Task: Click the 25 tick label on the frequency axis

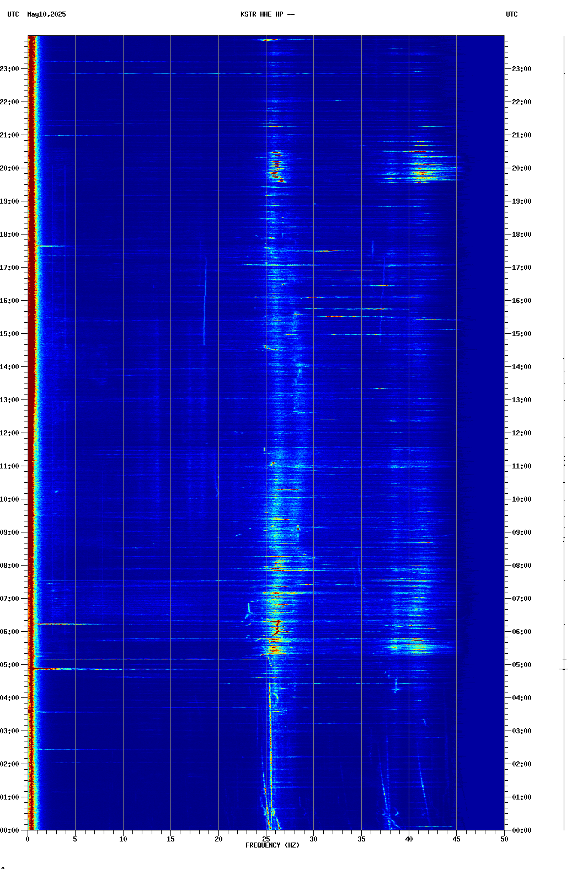Action: (266, 839)
